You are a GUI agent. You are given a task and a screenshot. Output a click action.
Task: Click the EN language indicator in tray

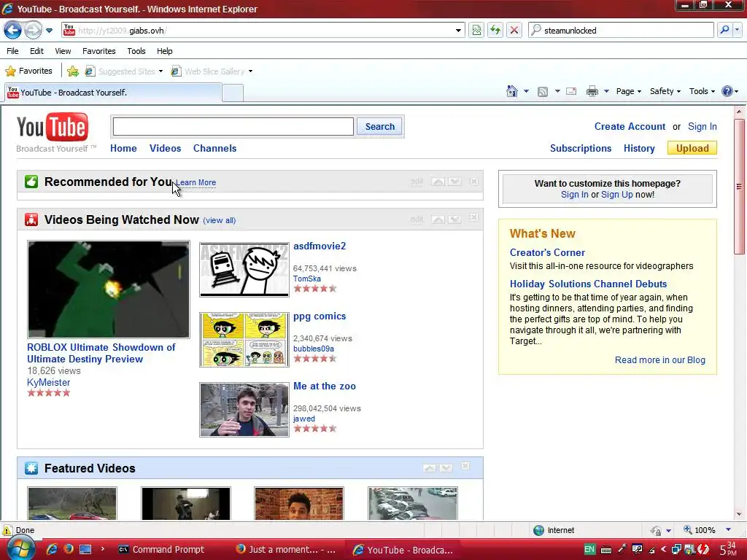pyautogui.click(x=589, y=549)
